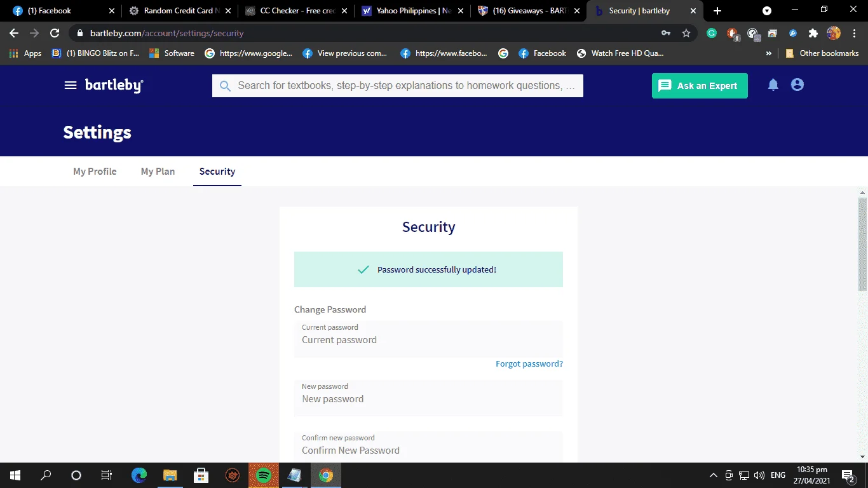Open Windows taskbar search
Viewport: 868px width, 488px height.
tap(46, 475)
